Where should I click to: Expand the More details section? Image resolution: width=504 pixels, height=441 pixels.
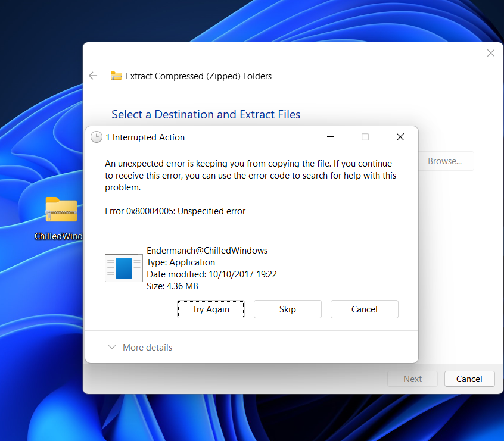coord(147,347)
